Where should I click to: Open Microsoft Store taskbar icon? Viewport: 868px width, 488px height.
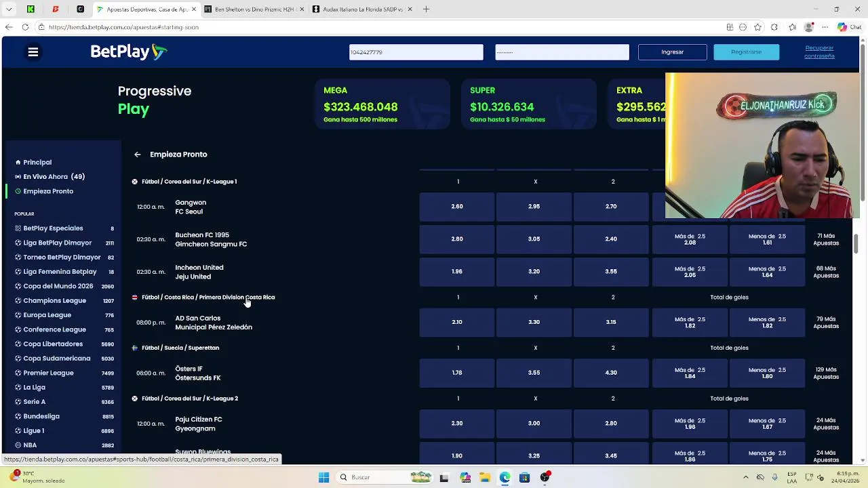tap(524, 477)
